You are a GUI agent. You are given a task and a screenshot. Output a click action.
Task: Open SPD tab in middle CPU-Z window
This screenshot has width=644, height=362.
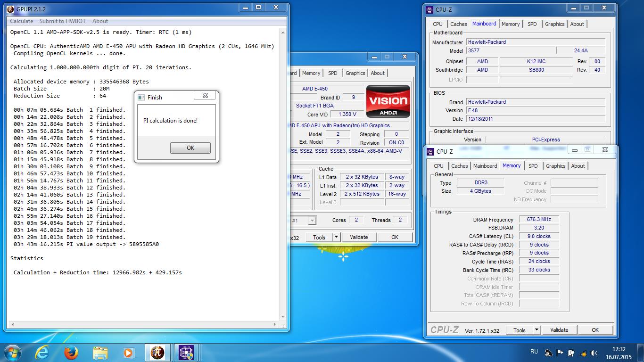pyautogui.click(x=333, y=73)
